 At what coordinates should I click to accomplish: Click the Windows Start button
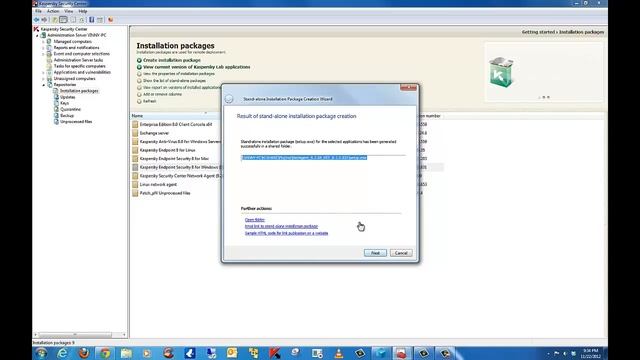tap(41, 353)
